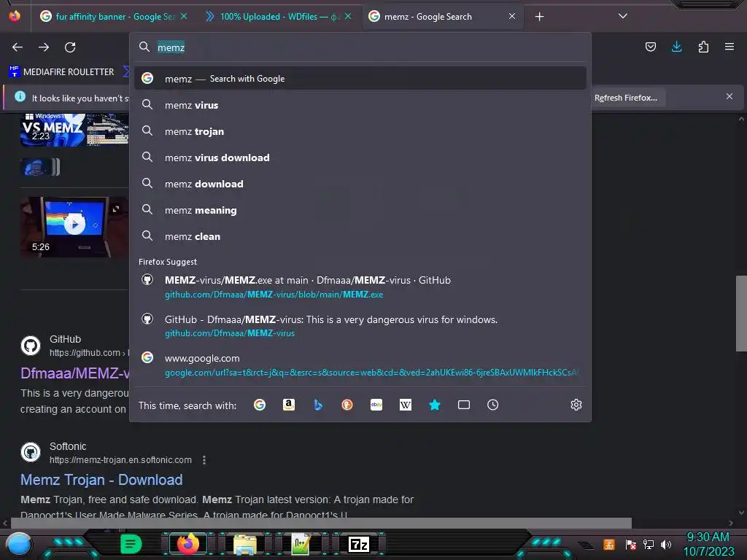Open Memz Trojan - Download result
The width and height of the screenshot is (747, 560).
click(x=101, y=480)
